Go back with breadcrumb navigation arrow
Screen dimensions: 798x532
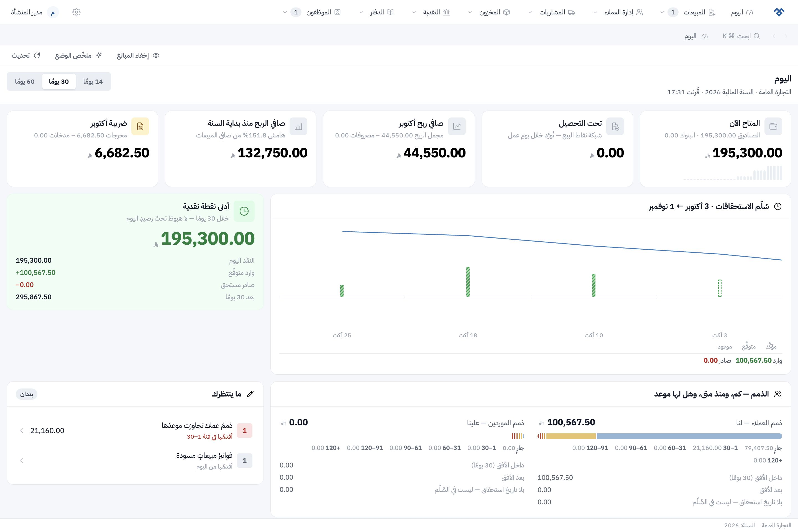[786, 36]
